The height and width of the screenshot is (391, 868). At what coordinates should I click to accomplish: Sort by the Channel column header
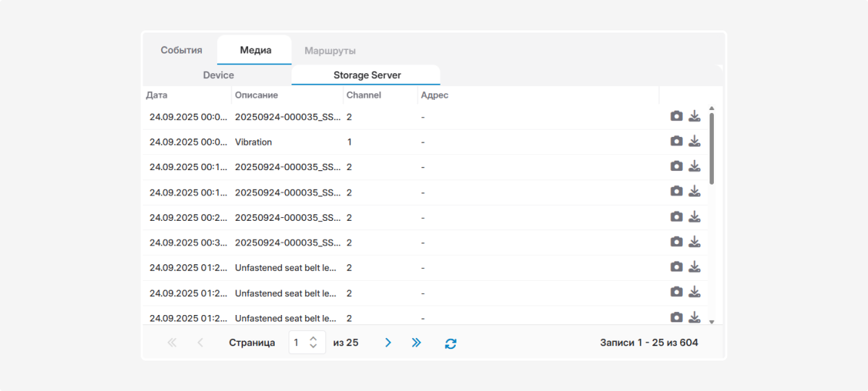tap(363, 95)
